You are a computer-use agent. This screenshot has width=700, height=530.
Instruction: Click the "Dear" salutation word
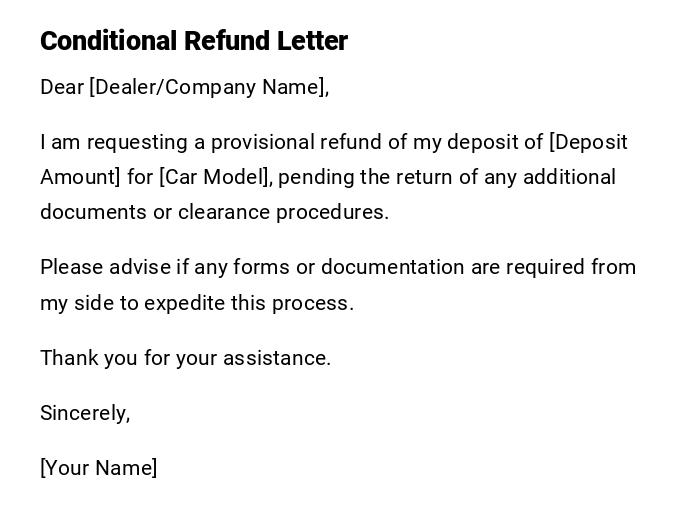pos(62,87)
